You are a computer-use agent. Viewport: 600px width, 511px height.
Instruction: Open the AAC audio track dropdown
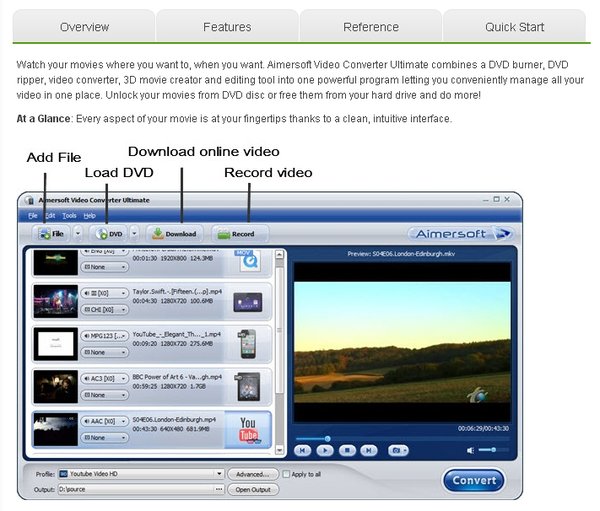coord(104,421)
